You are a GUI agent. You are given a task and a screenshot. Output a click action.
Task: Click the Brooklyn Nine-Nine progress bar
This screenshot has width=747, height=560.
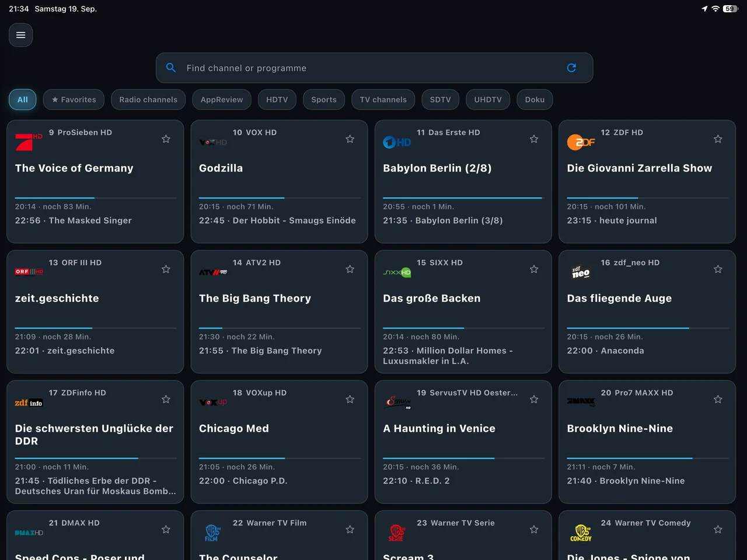(647, 459)
